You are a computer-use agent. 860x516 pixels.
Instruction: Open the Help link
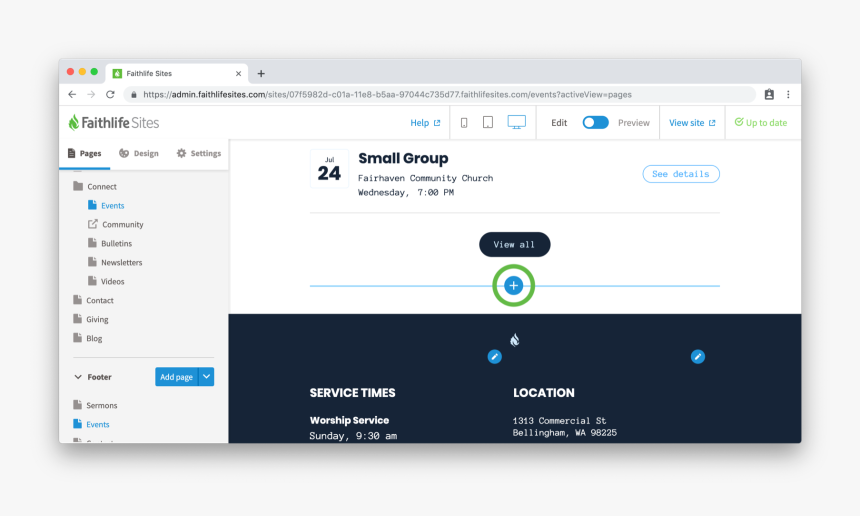click(x=425, y=123)
